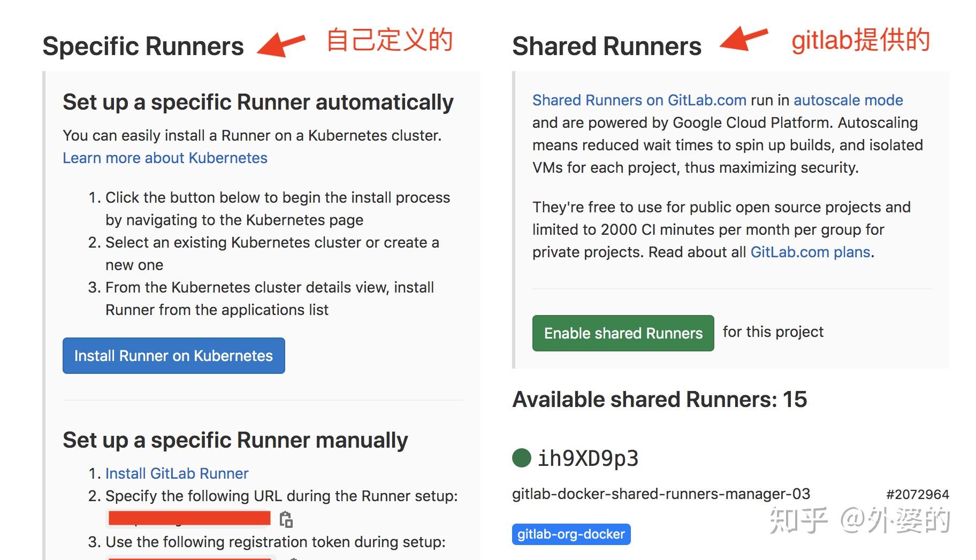Click heading Set up a specific Runner manually
Viewport: 976px width, 560px height.
tap(235, 440)
